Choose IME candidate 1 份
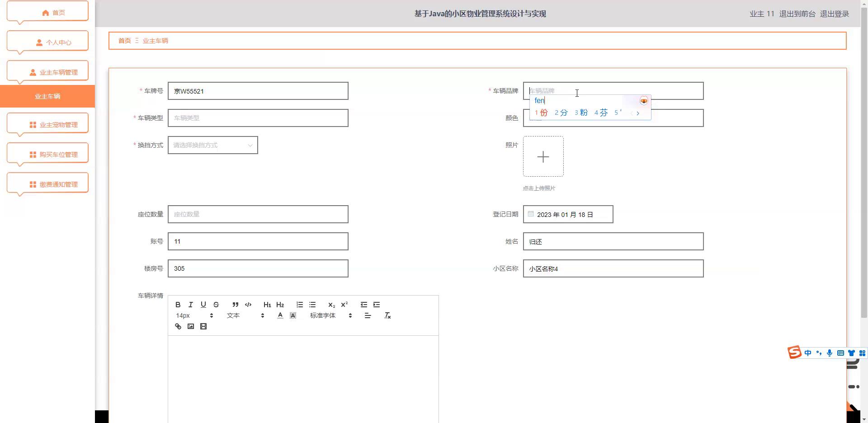The image size is (868, 423). tap(541, 113)
